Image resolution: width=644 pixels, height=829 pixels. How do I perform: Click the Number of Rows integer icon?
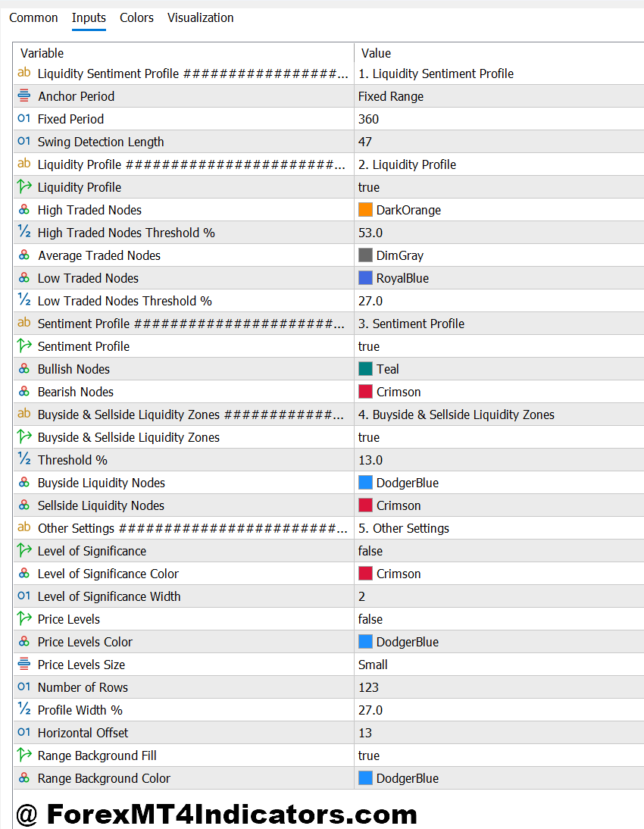click(x=24, y=687)
